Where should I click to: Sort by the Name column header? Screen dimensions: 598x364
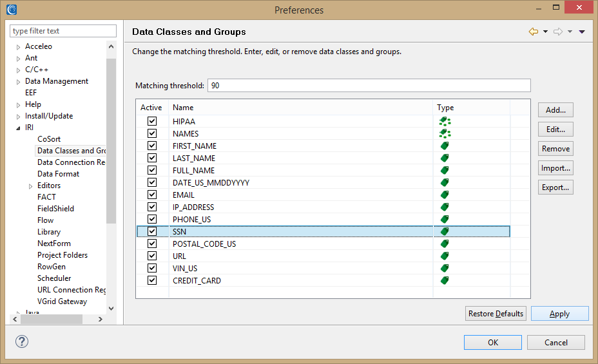301,108
